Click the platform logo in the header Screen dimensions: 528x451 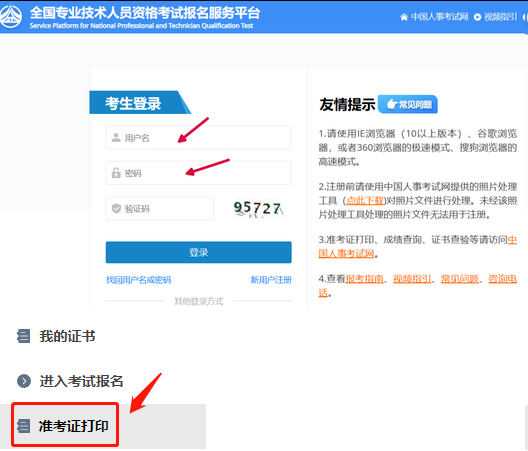10,16
